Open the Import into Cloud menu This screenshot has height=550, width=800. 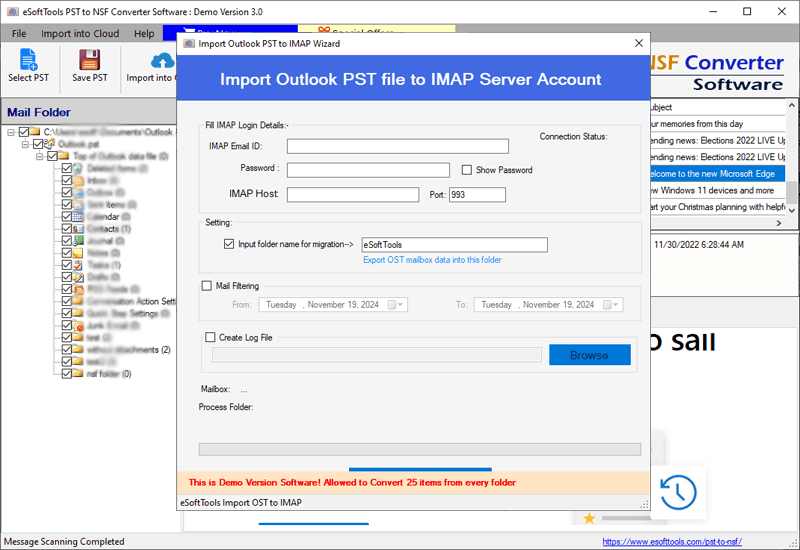pyautogui.click(x=80, y=34)
